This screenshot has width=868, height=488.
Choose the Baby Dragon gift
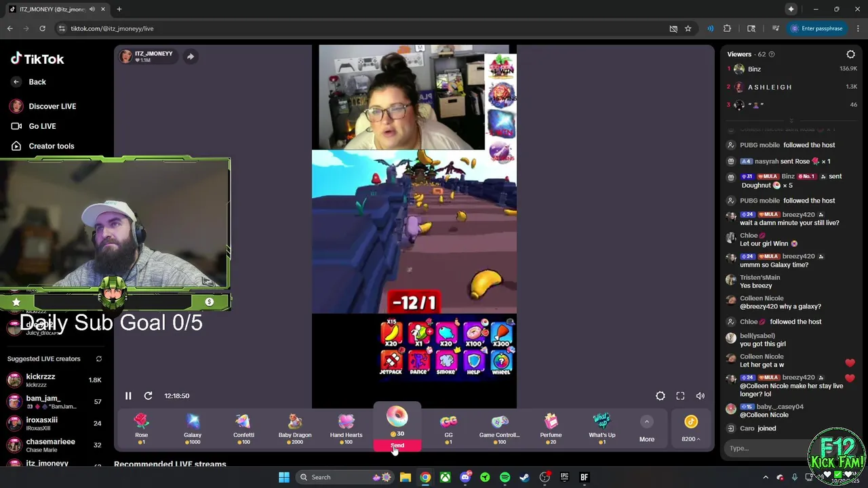click(x=295, y=428)
